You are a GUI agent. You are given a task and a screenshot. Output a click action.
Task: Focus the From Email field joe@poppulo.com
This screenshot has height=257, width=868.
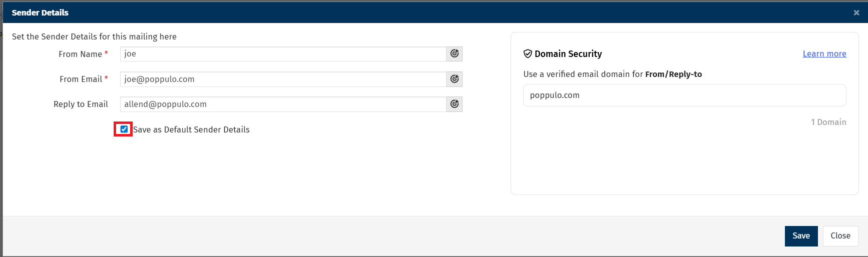[x=283, y=79]
